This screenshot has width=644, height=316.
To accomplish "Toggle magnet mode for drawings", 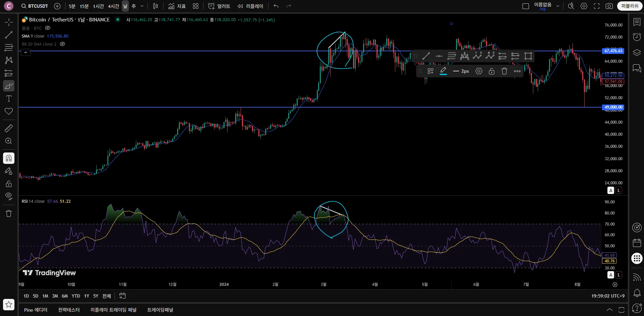I will pyautogui.click(x=9, y=158).
